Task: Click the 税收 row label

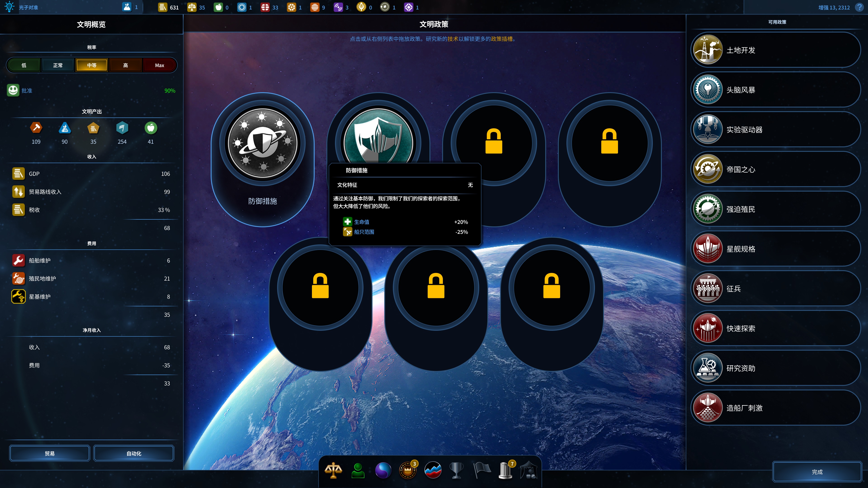Action: 34,210
